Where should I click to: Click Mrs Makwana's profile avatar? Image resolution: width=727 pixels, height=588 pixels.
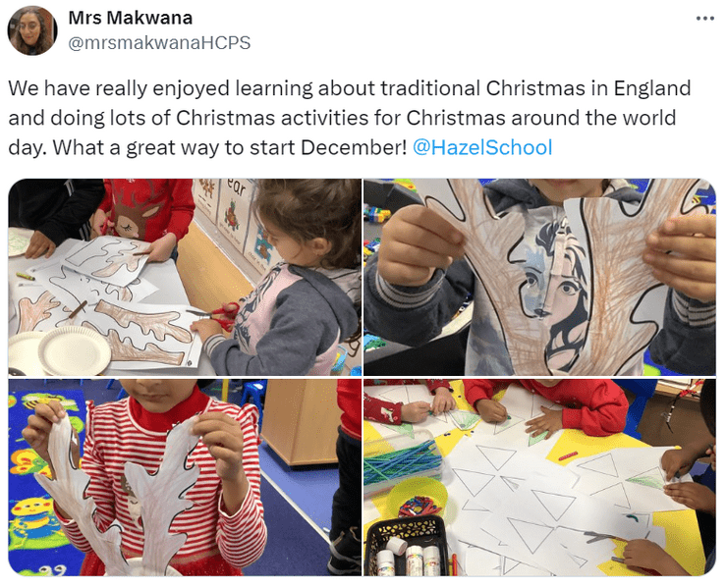(32, 30)
